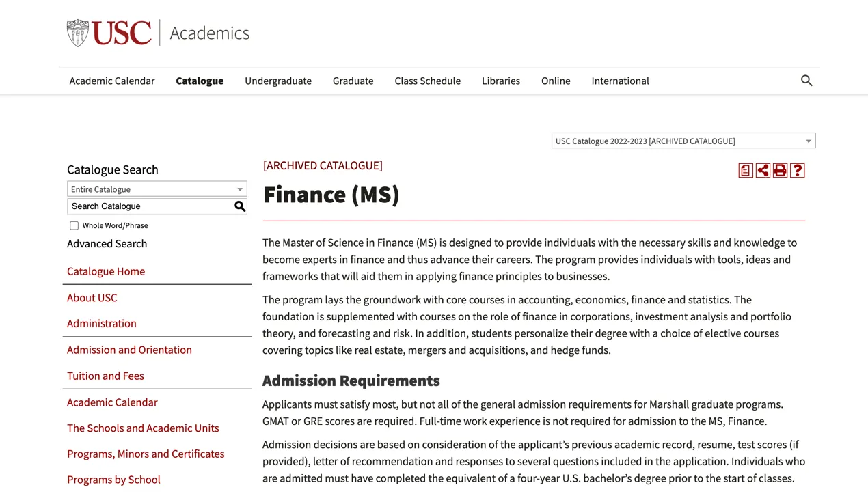
Task: Submit the catalogue search with the magnifier button
Action: [240, 206]
